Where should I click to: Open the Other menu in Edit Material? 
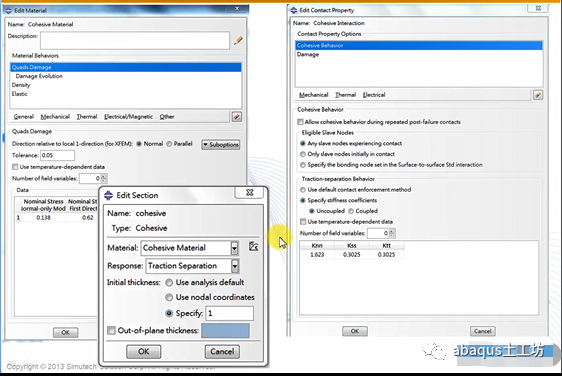click(x=167, y=117)
